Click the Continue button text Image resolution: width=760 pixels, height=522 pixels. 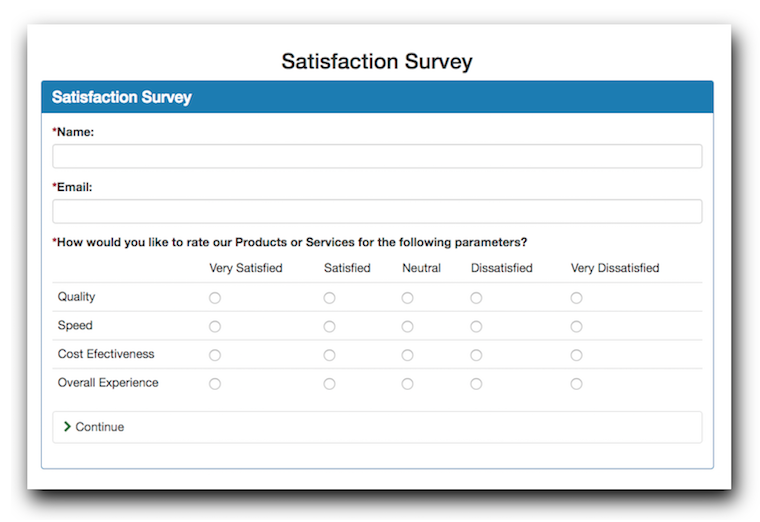100,427
